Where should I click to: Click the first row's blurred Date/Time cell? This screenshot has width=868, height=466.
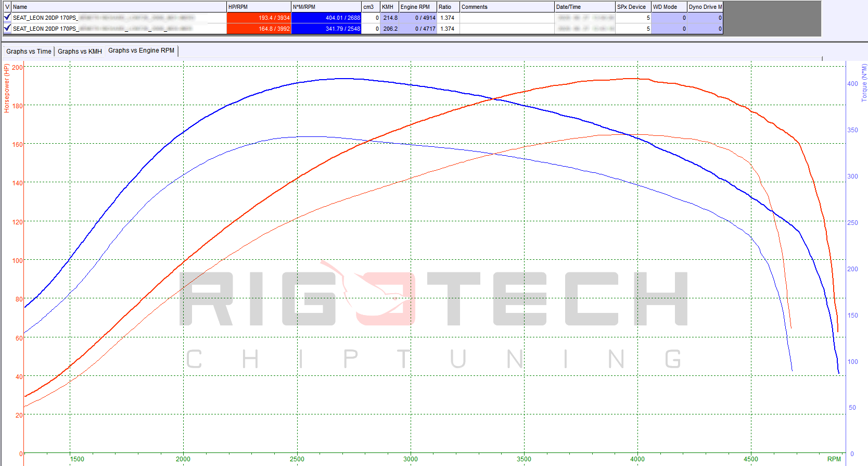[585, 18]
